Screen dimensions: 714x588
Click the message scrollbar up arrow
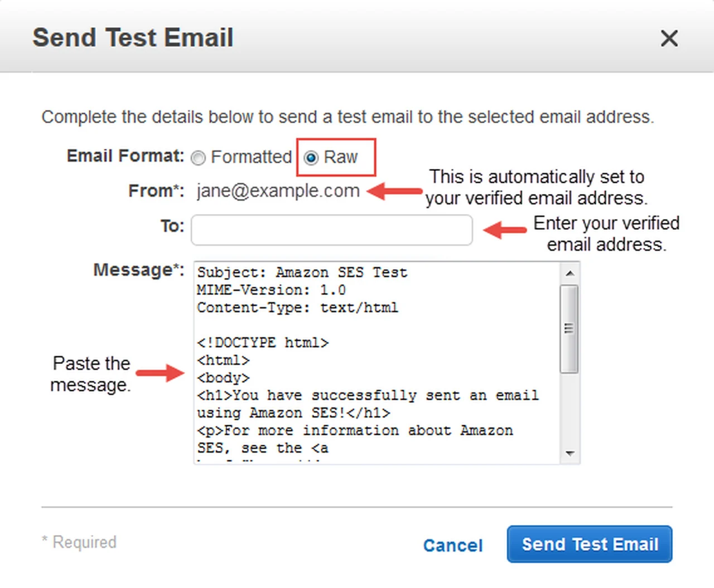pos(570,273)
